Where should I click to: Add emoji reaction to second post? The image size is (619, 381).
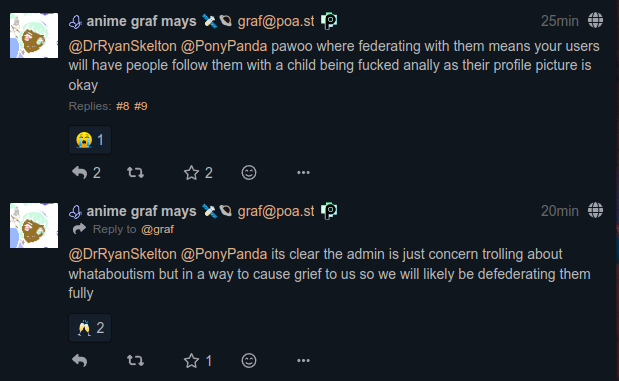249,360
